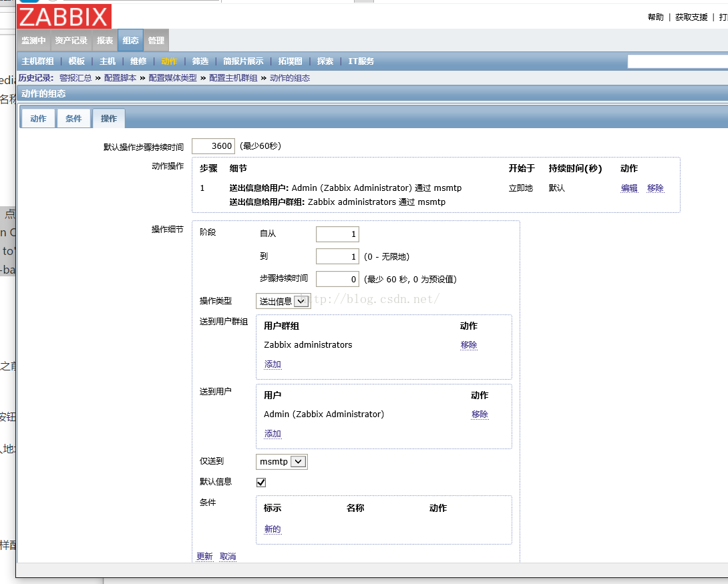Click the 获取支援 link in header
This screenshot has height=584, width=728.
point(691,17)
